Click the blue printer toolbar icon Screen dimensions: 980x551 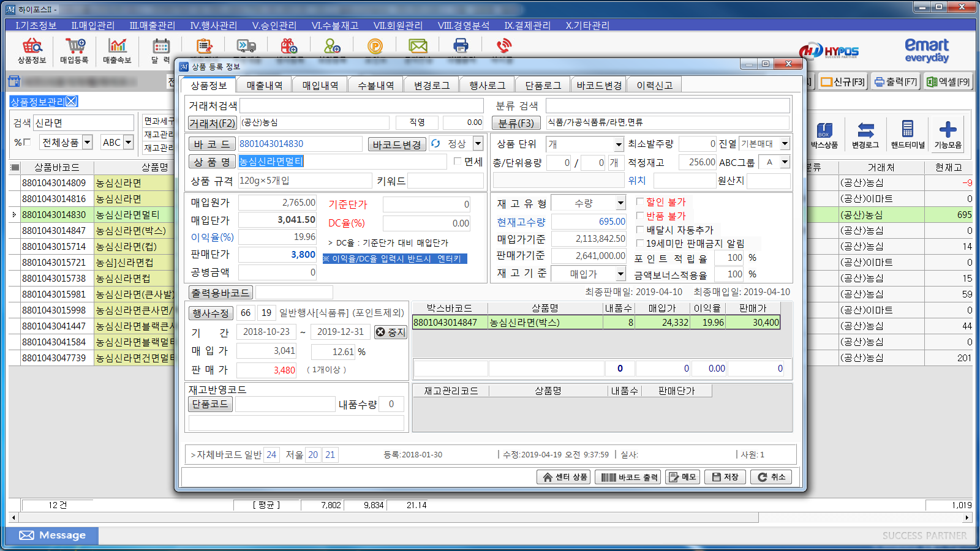point(461,46)
